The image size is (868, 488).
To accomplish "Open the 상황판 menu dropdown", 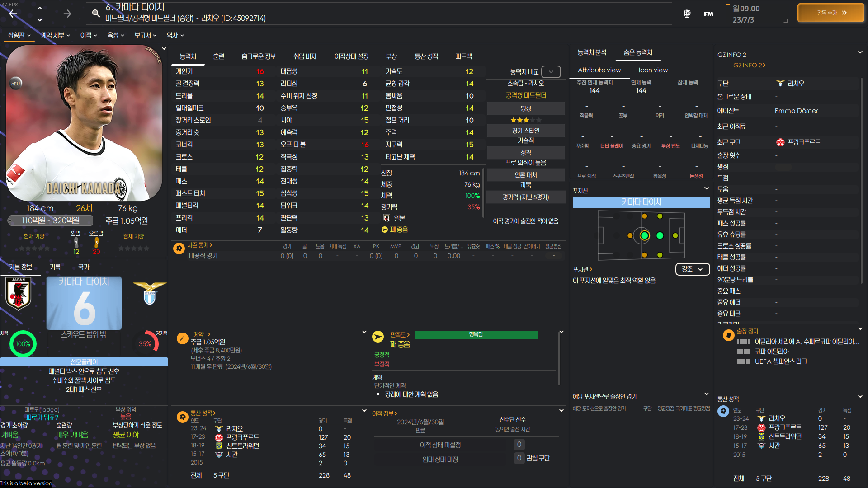I will (19, 35).
